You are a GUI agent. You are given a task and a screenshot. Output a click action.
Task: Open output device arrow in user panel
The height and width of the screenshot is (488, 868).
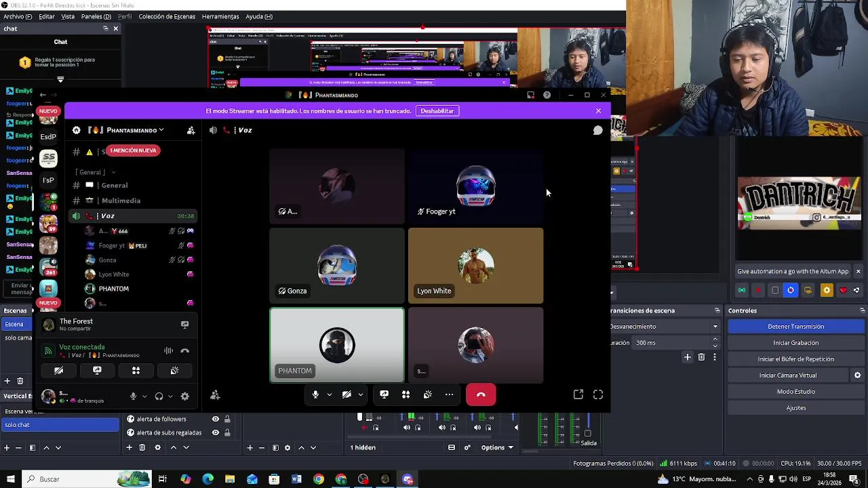pyautogui.click(x=170, y=396)
